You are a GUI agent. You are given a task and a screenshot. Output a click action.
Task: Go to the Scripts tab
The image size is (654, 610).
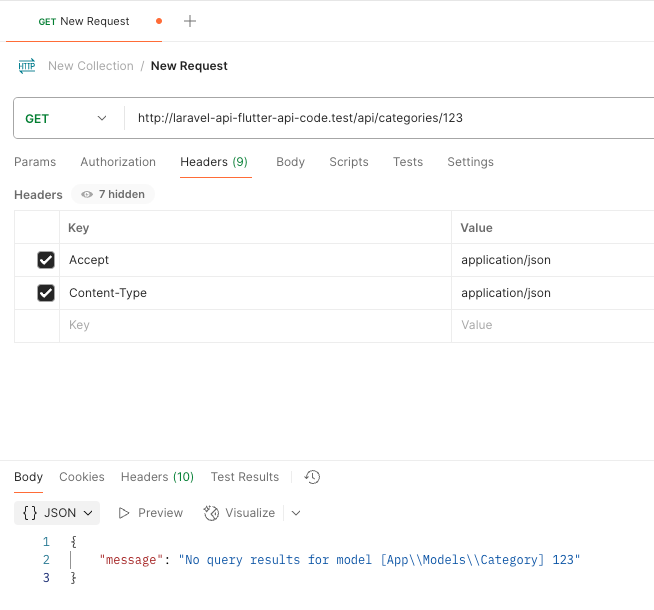click(x=349, y=162)
